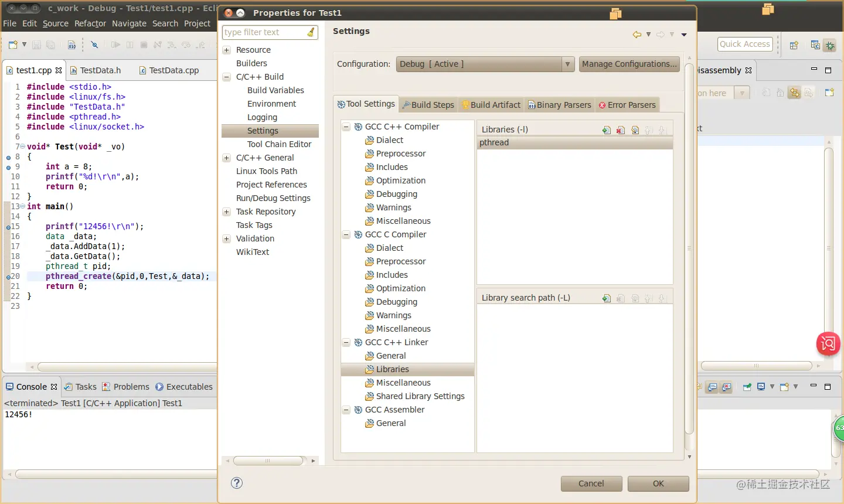Click the OK button

658,483
